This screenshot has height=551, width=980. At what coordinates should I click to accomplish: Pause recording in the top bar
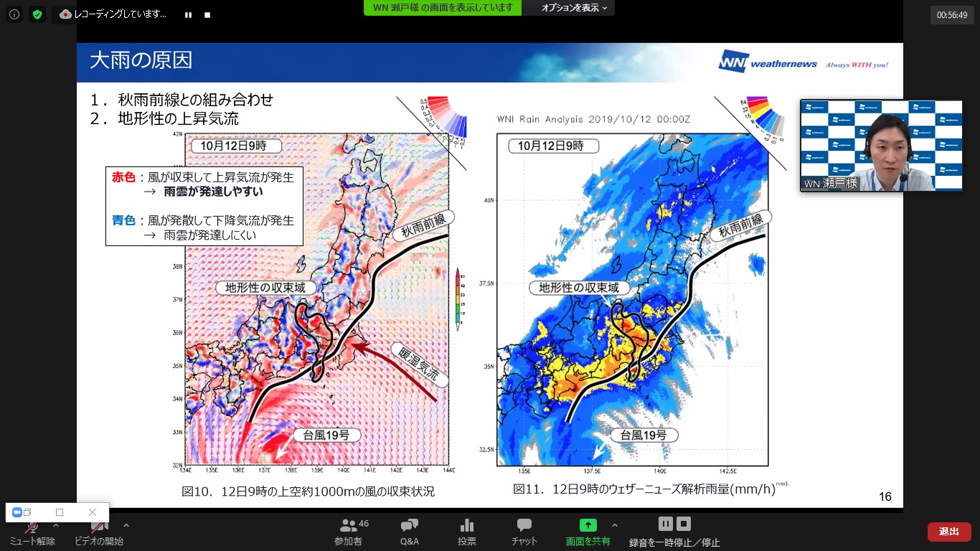(188, 14)
